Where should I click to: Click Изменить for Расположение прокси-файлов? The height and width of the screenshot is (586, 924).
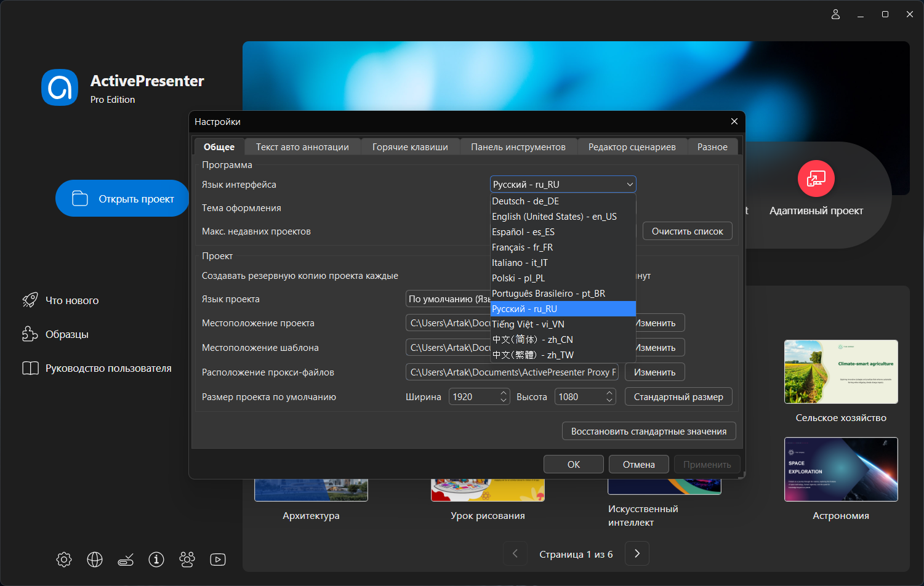click(x=655, y=372)
